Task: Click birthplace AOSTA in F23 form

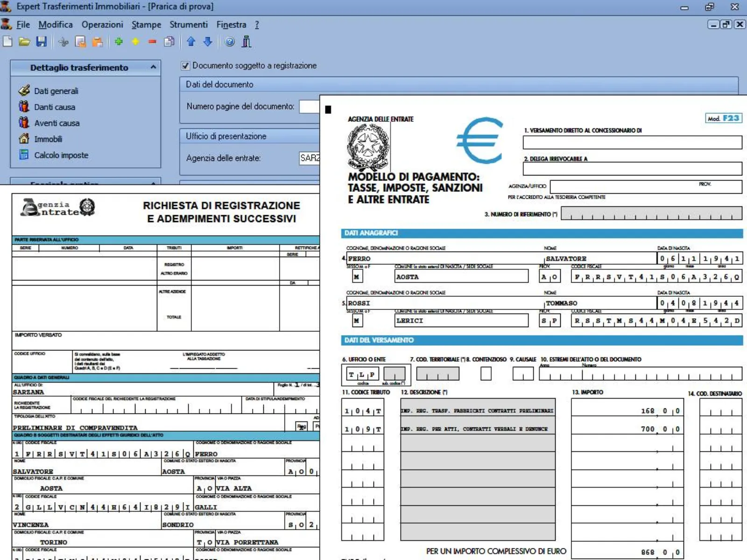Action: point(408,277)
